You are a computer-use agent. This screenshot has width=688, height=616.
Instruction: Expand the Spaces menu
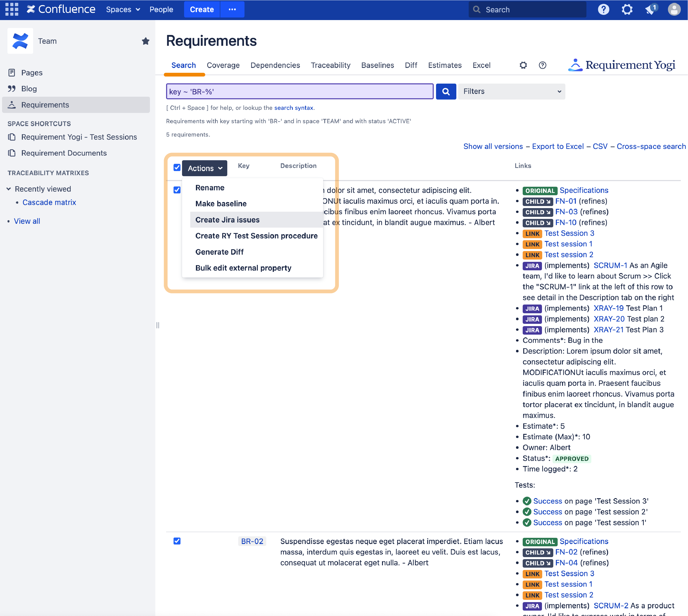point(123,10)
